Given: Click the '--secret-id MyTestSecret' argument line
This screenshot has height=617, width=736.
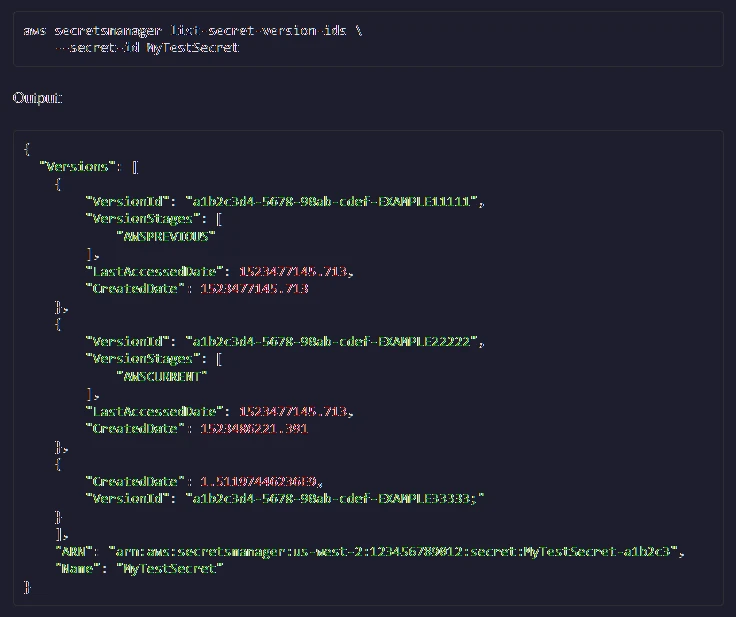Looking at the screenshot, I should click(x=147, y=48).
